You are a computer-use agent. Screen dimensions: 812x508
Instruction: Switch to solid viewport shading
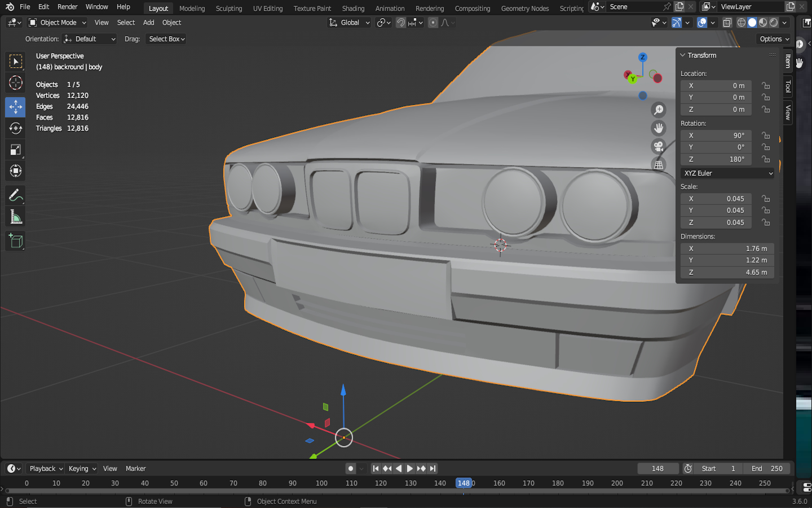pos(752,23)
